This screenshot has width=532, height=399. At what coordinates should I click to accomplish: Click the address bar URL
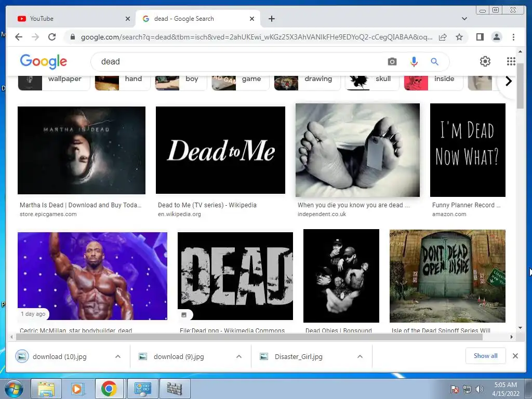257,37
